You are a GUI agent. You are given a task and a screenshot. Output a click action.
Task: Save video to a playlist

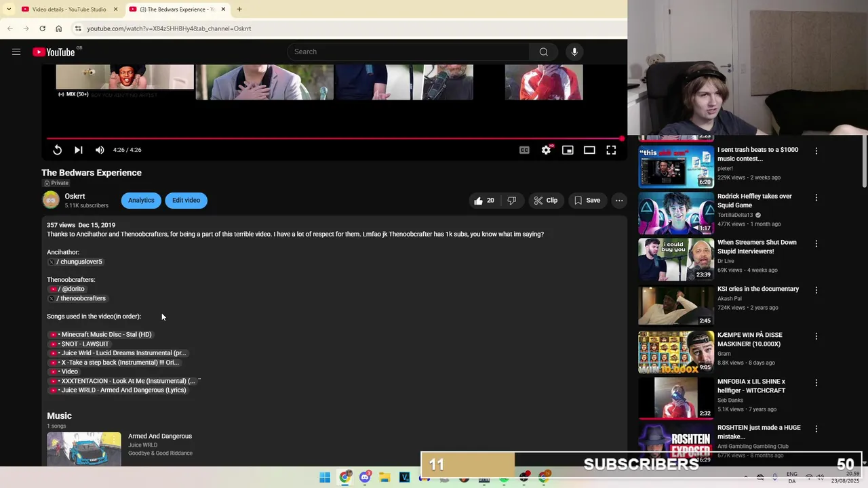pyautogui.click(x=587, y=200)
